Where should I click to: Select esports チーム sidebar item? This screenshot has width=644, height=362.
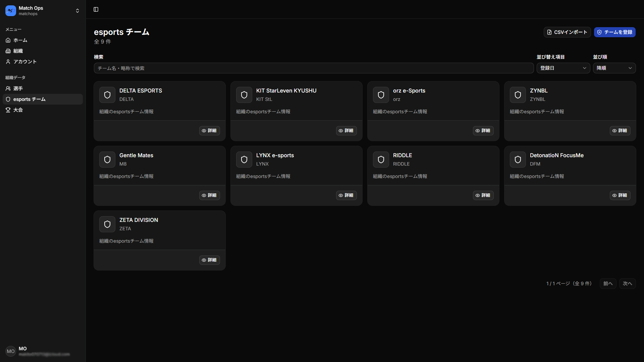coord(43,99)
